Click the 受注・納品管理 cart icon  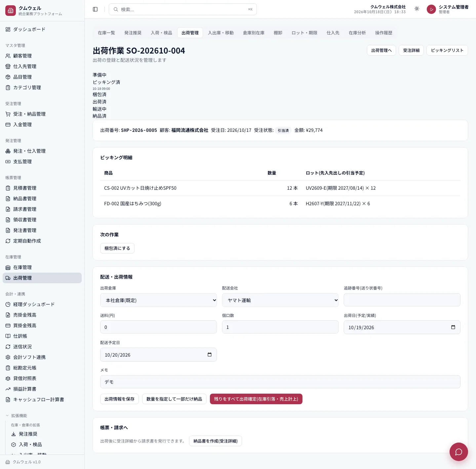point(8,114)
